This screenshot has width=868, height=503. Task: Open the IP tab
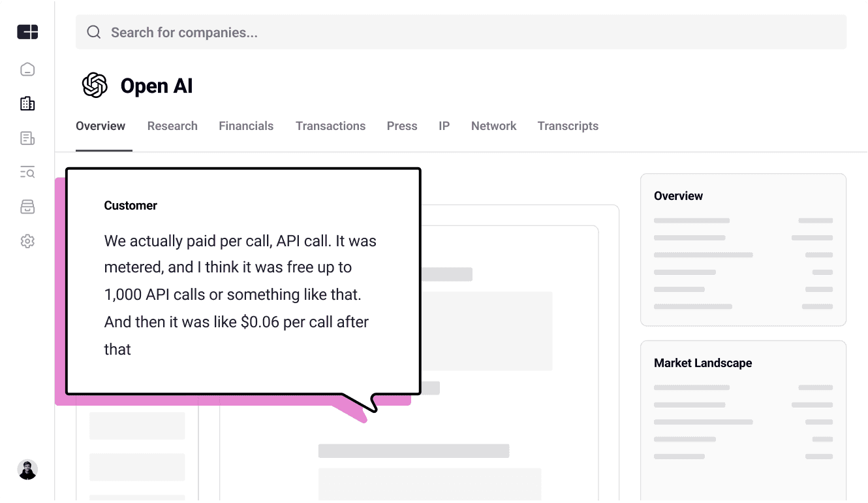pyautogui.click(x=444, y=126)
